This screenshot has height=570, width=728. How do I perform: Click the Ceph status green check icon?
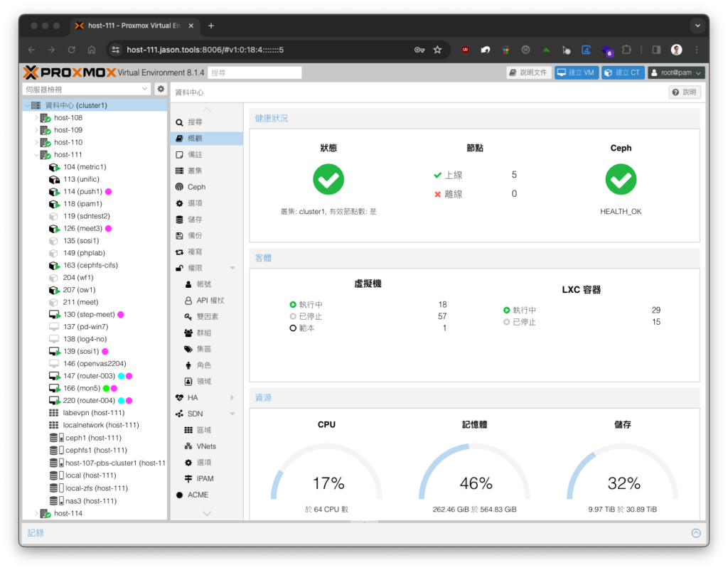(621, 179)
